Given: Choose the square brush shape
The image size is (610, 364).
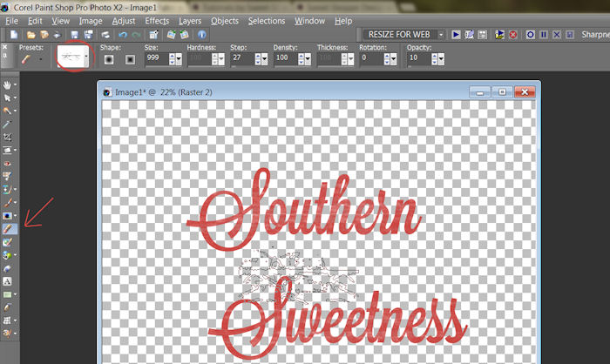Looking at the screenshot, I should [130, 60].
